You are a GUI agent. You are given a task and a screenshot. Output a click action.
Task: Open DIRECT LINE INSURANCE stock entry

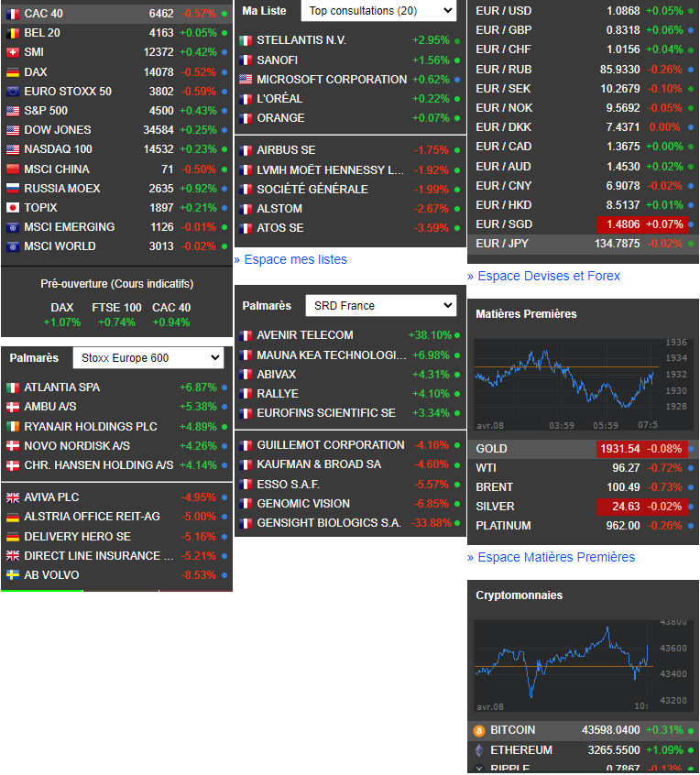click(116, 556)
